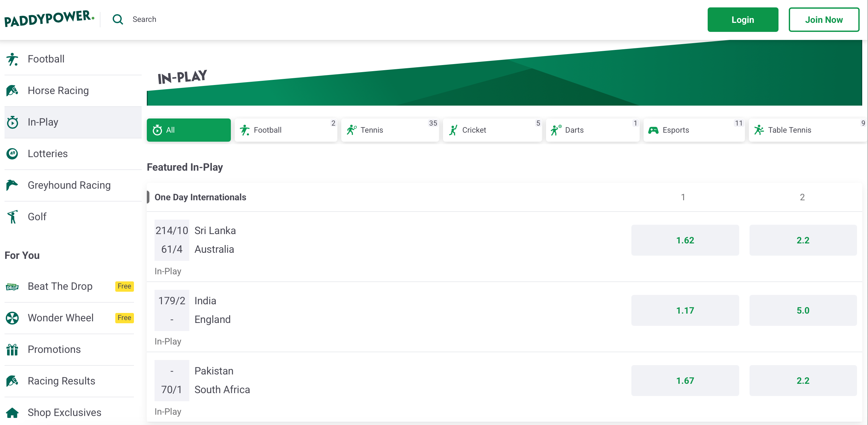
Task: Switch to the Football in-play tab
Action: [286, 130]
